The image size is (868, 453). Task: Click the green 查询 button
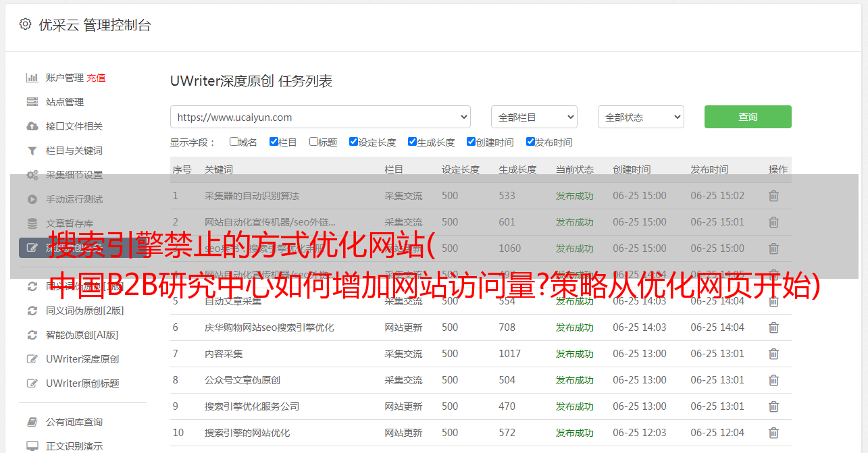747,117
